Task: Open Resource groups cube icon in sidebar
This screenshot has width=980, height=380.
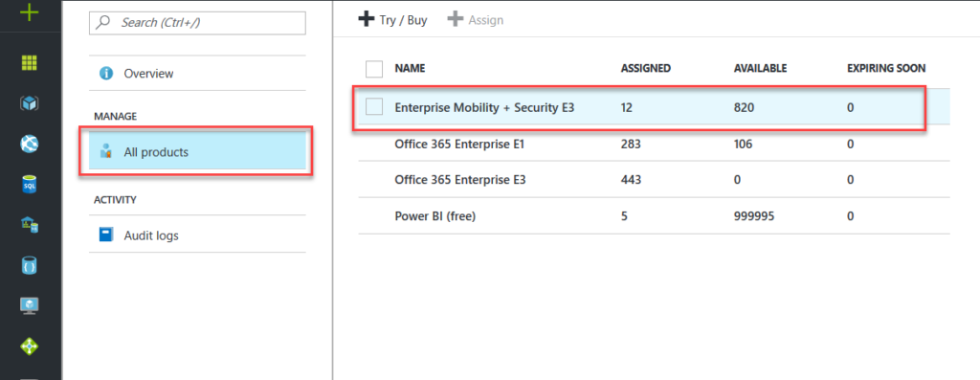Action: [30, 103]
